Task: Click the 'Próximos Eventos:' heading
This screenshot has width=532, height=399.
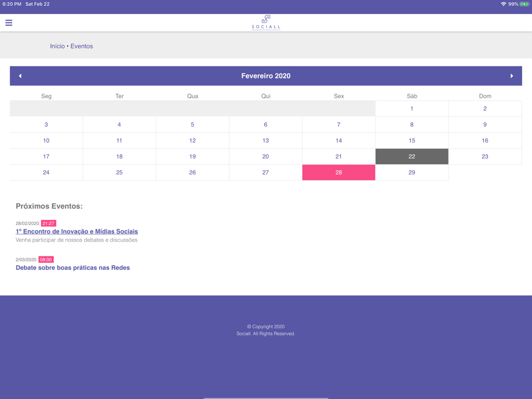Action: [x=49, y=206]
